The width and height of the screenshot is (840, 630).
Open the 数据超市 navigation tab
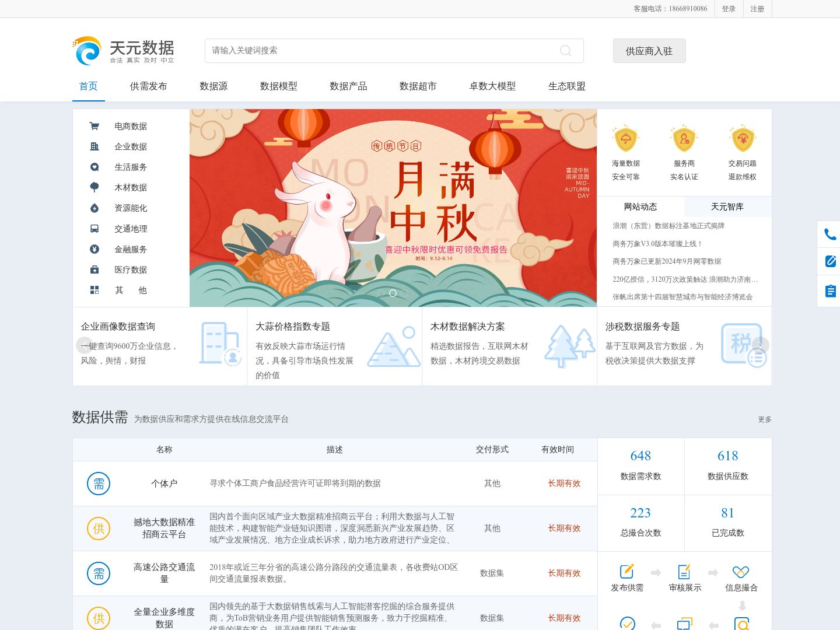click(x=418, y=86)
